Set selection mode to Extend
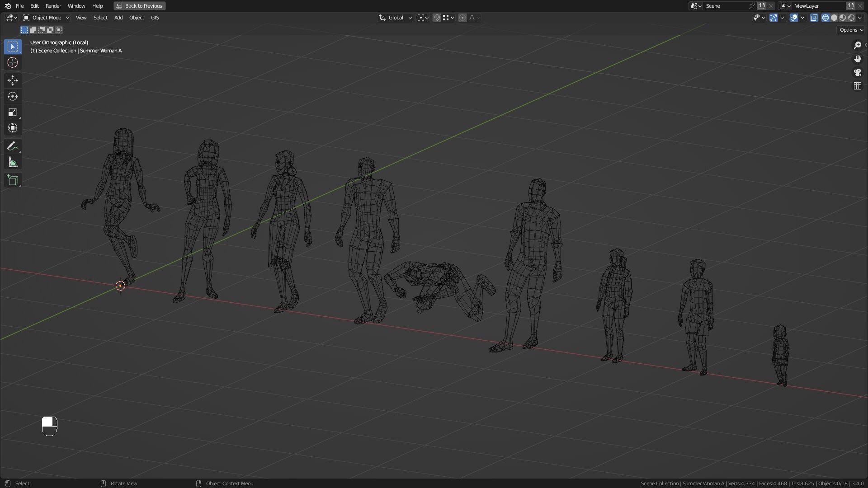Viewport: 868px width, 488px height. [33, 30]
